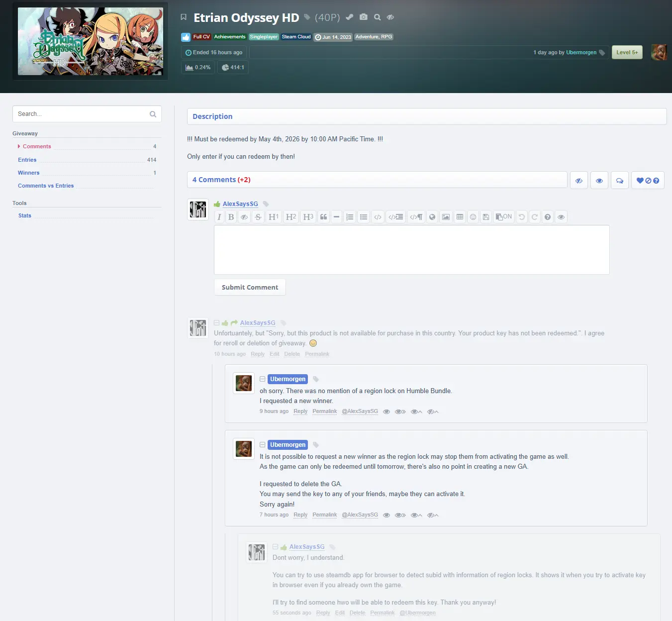Open the formatting help question icon
672x621 pixels.
[x=548, y=217]
